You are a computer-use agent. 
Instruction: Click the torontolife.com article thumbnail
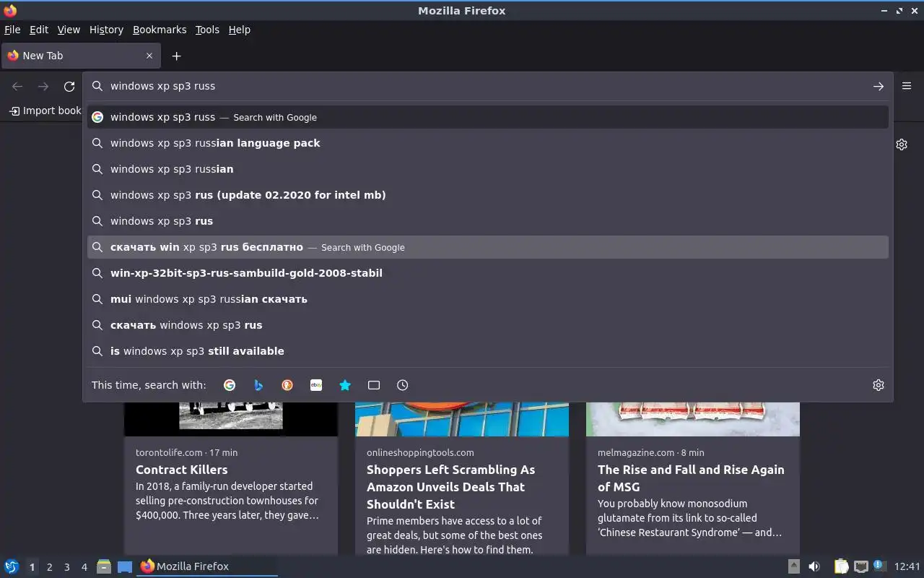tap(231, 419)
